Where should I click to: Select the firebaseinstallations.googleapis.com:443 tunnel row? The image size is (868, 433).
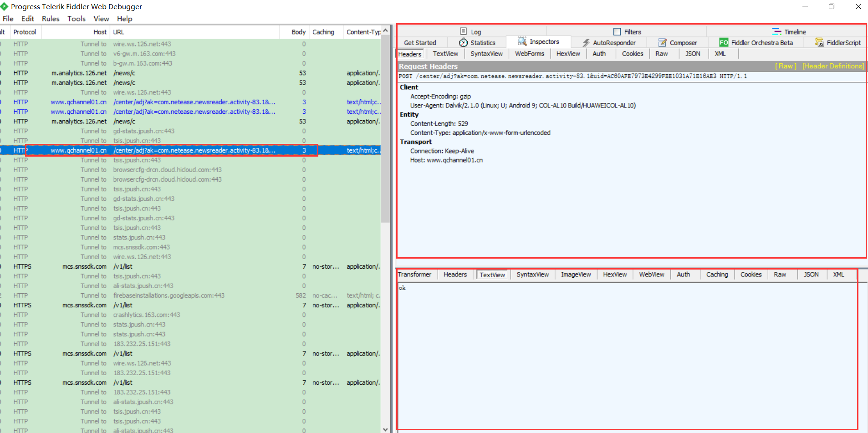[190, 295]
